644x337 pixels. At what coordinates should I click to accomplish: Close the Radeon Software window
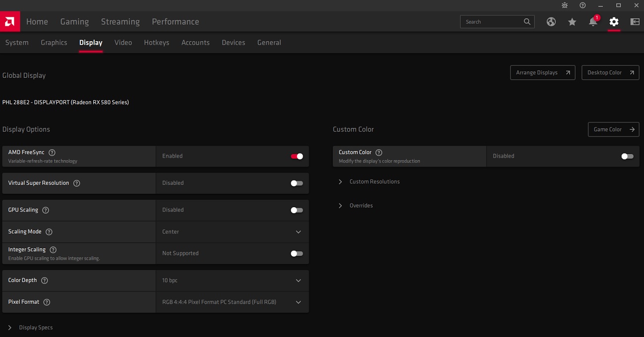(x=636, y=5)
